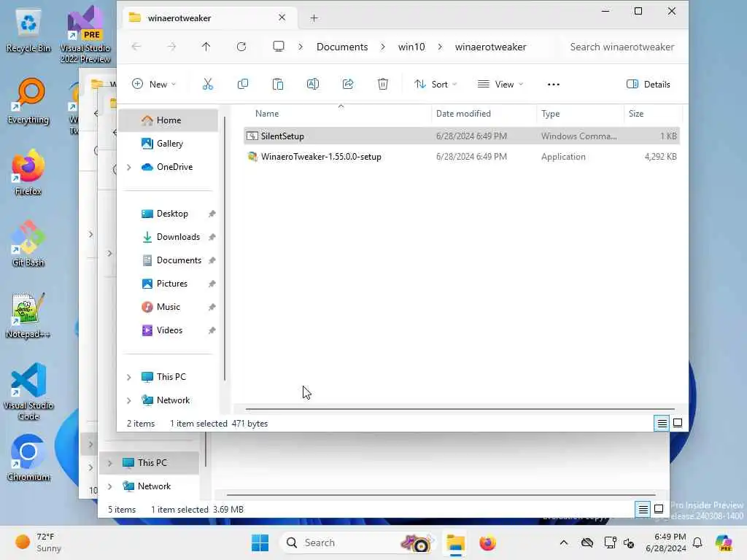Select WinaeroTweaker-1.55.0.0-setup file
This screenshot has width=747, height=560.
coord(461,156)
